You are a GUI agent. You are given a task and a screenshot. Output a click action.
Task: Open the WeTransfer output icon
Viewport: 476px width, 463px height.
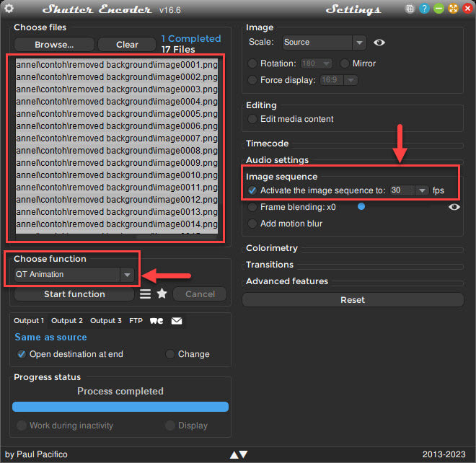coord(157,321)
